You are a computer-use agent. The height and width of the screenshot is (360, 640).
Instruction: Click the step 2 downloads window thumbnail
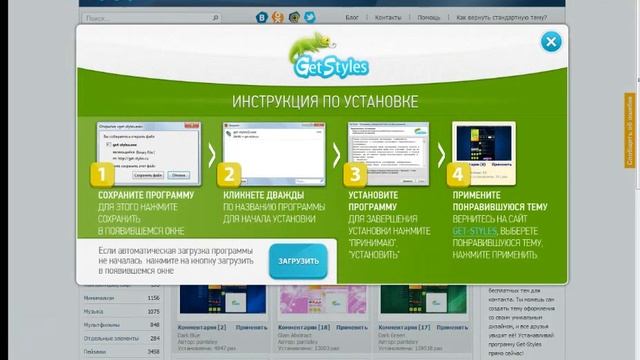click(274, 153)
